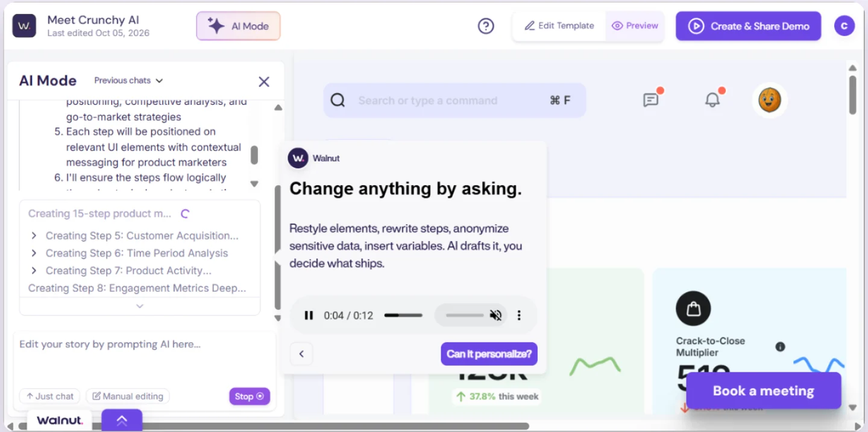Open the chat messages icon with red dot

coord(651,100)
